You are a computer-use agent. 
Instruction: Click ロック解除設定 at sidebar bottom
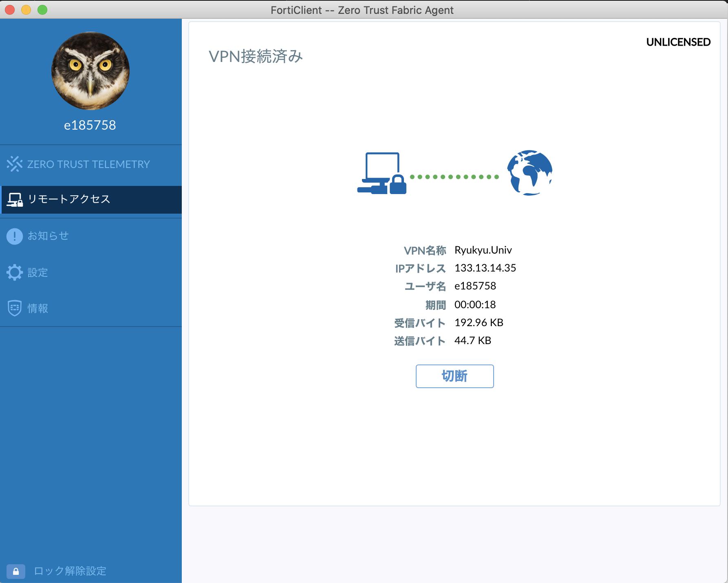[x=70, y=571]
